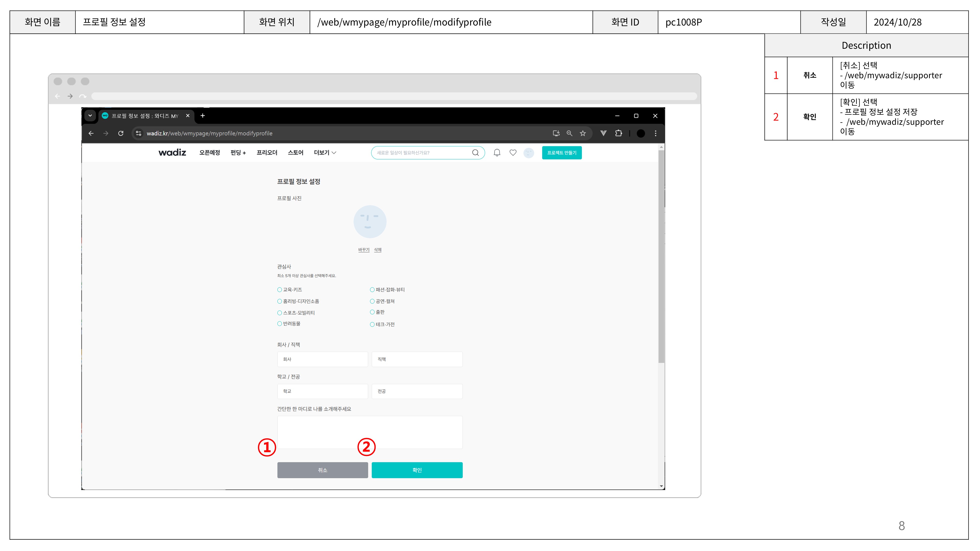Viewport: 980px width, 551px height.
Task: Click the profile avatar in header
Action: (x=528, y=153)
